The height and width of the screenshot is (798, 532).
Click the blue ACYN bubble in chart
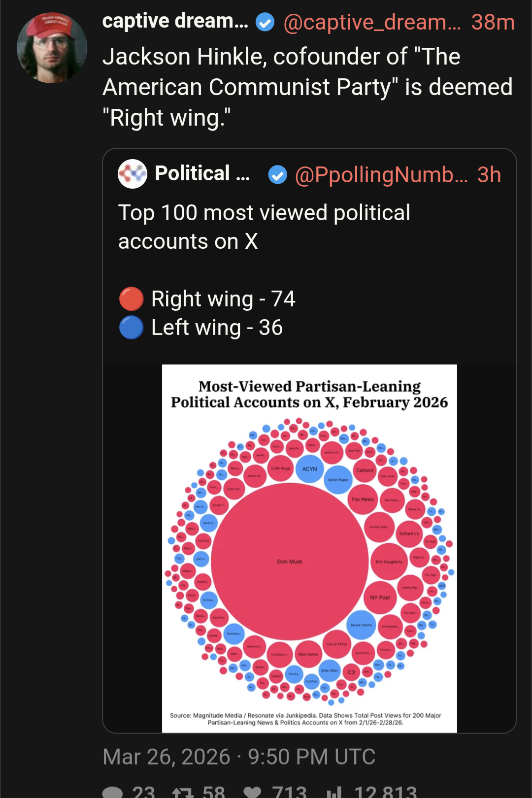point(309,469)
